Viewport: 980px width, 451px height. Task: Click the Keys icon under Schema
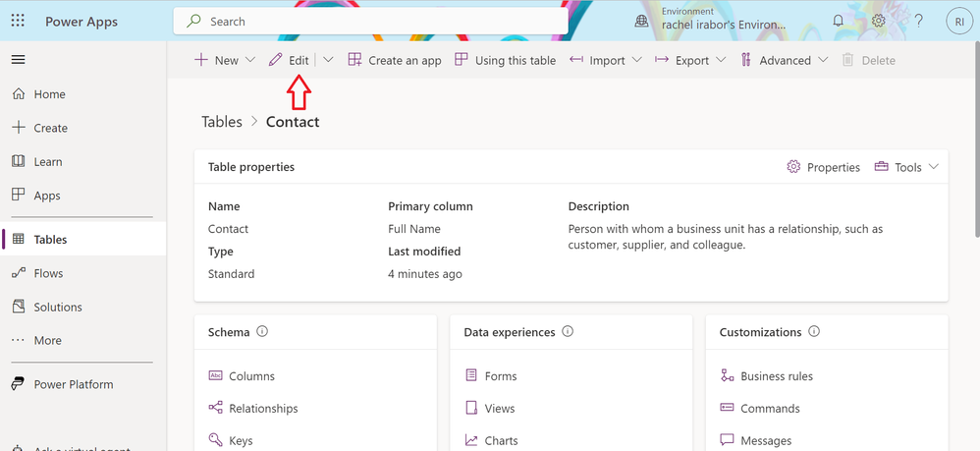click(216, 440)
